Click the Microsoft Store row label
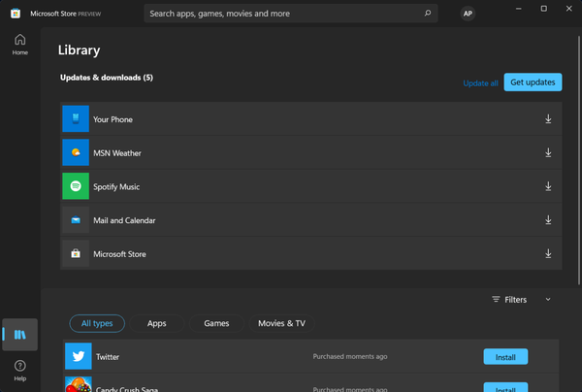The width and height of the screenshot is (582, 392). [x=119, y=254]
